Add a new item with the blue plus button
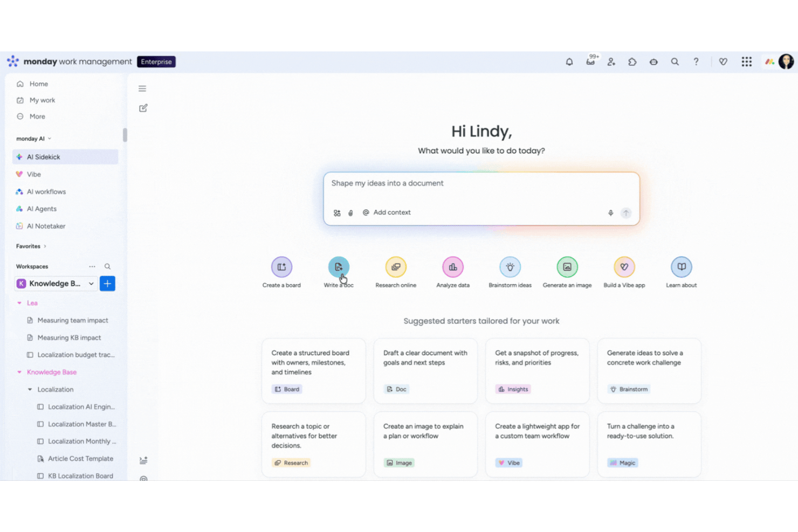The height and width of the screenshot is (532, 798). (x=107, y=284)
